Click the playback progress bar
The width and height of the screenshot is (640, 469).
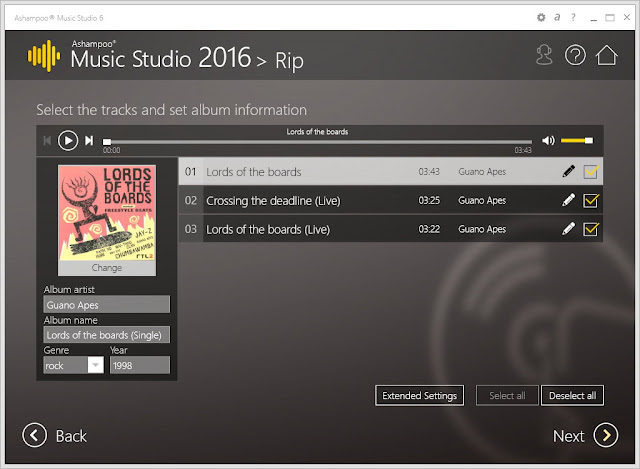tap(317, 142)
